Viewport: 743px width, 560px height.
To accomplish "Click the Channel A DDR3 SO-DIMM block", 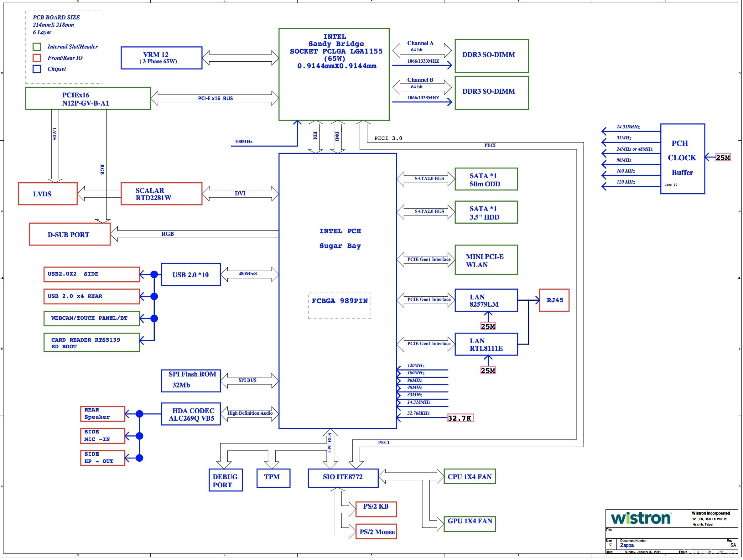I will [492, 56].
